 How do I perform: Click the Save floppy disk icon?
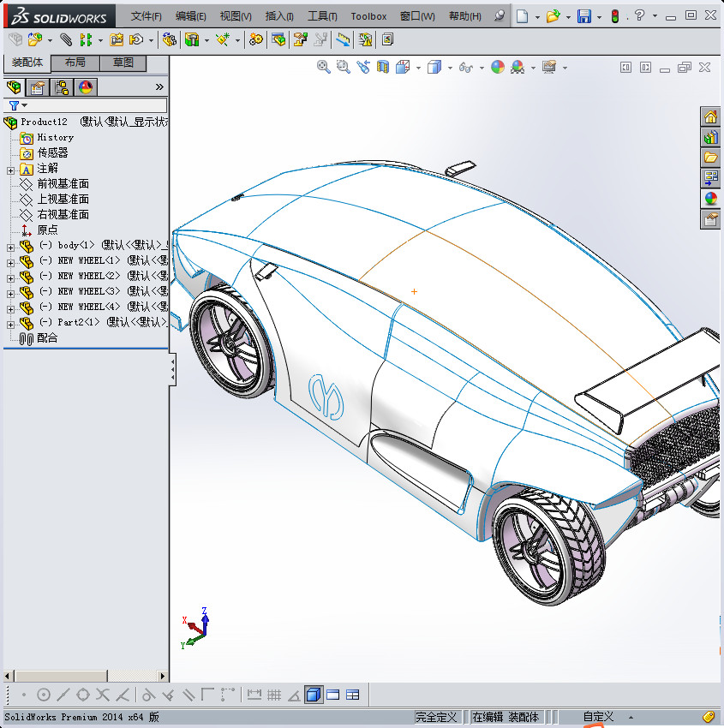[583, 16]
